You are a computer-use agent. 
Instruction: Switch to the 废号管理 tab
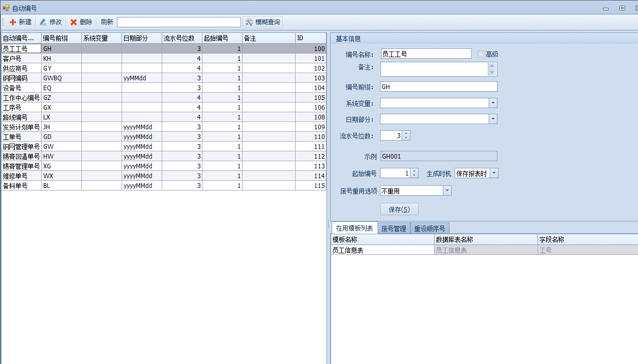393,229
